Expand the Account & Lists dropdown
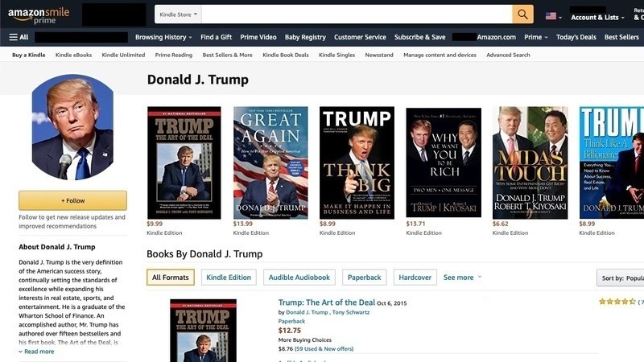 pyautogui.click(x=597, y=17)
